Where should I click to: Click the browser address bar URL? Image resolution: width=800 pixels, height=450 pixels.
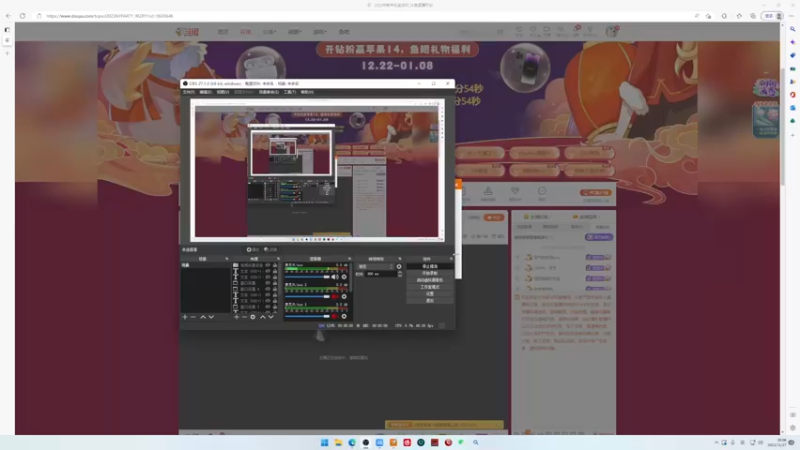[x=110, y=16]
